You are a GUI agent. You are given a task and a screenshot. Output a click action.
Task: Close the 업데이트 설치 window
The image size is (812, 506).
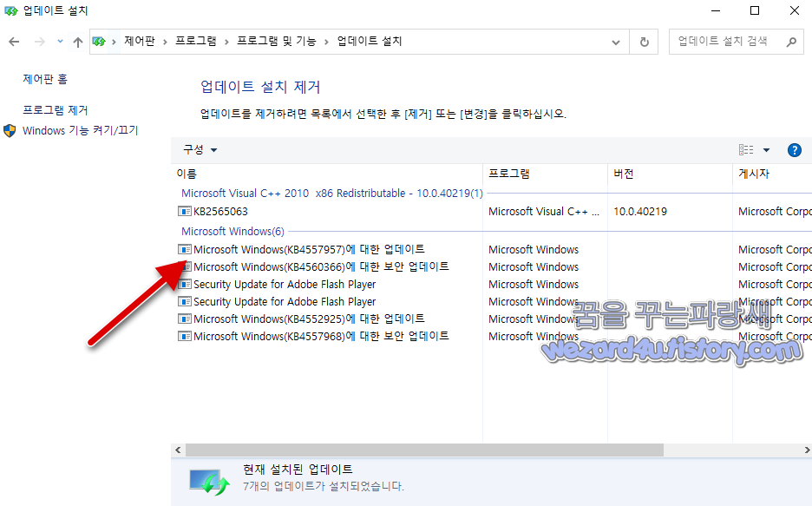click(794, 11)
